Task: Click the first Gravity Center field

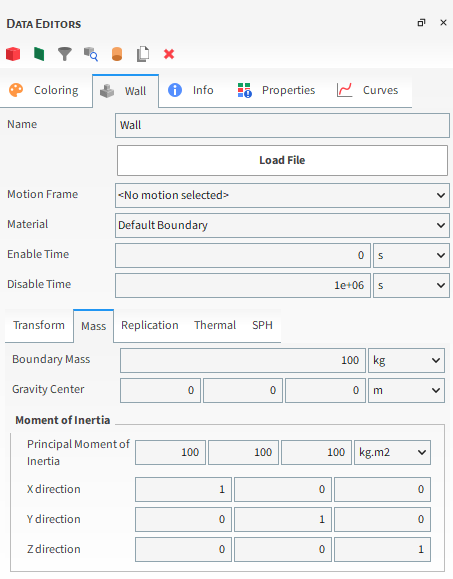Action: 160,390
